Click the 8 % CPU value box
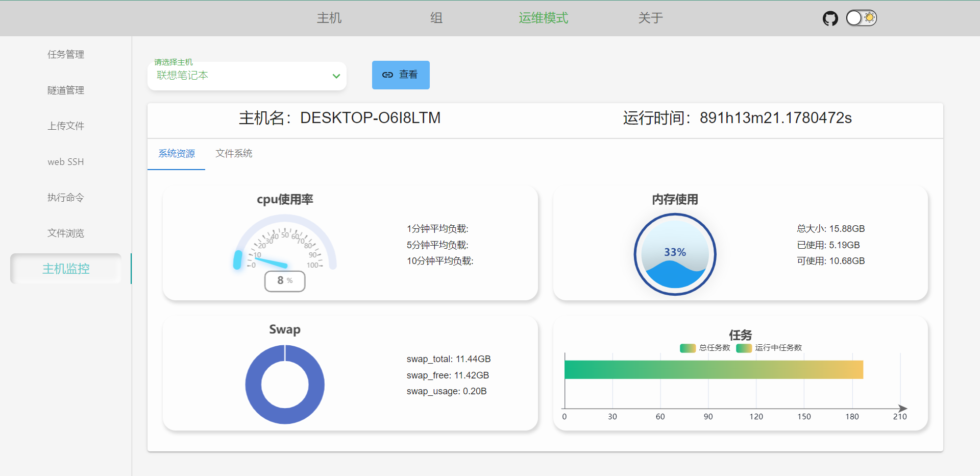Viewport: 980px width, 476px height. (x=285, y=281)
